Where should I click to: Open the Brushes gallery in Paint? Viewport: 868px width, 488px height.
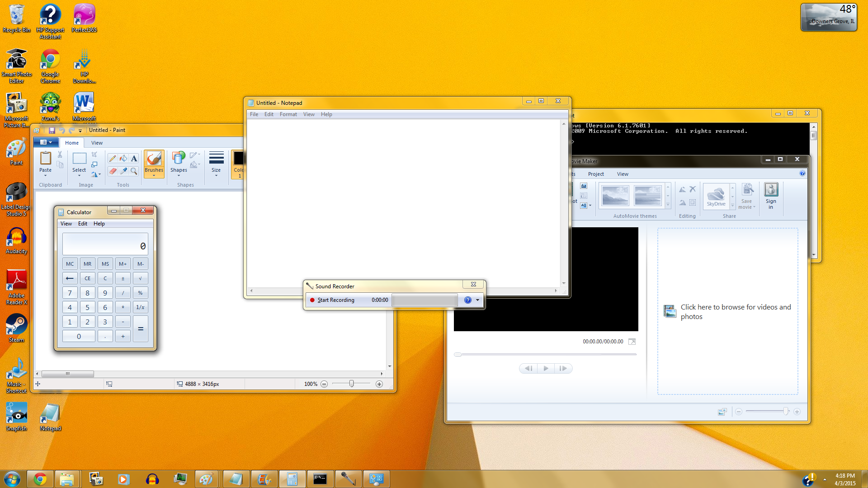[x=154, y=175]
